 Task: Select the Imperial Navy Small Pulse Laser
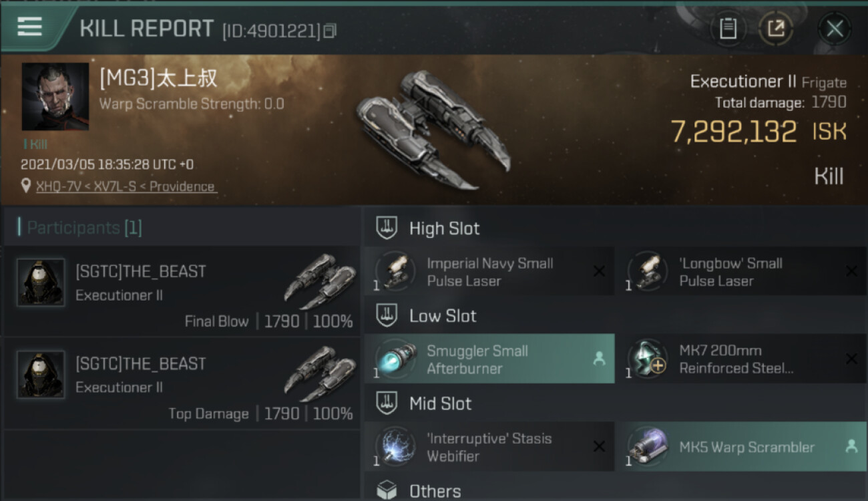click(489, 272)
